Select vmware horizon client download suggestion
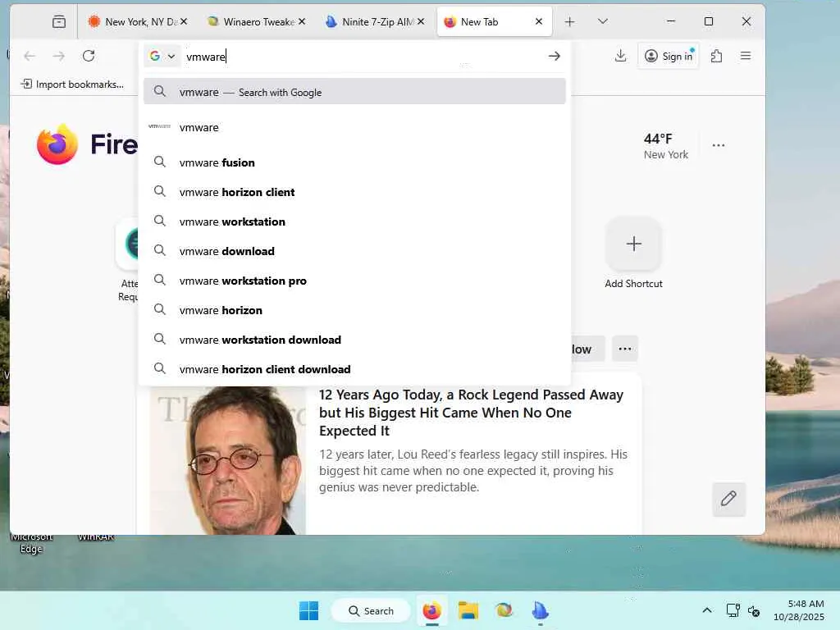840x630 pixels. (354, 368)
